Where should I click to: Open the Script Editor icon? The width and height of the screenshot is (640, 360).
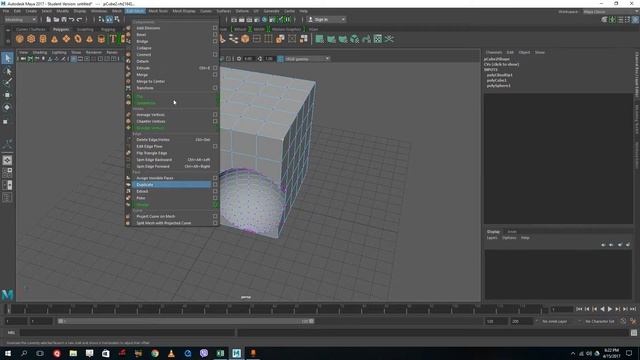click(x=633, y=333)
